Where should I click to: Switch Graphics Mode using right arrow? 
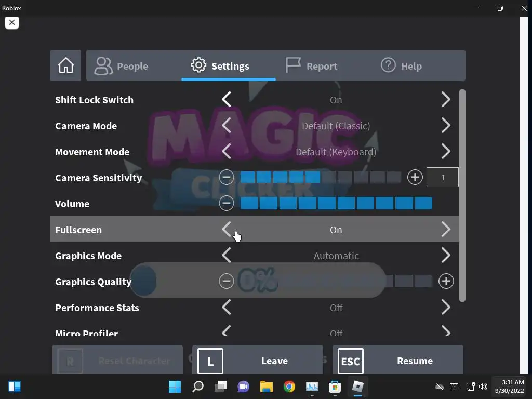coord(446,255)
